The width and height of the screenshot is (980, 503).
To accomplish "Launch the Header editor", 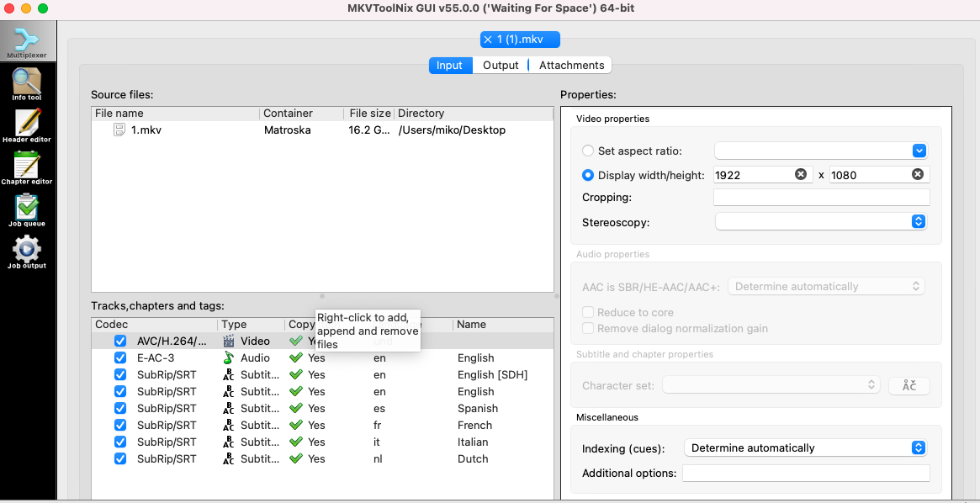I will tap(26, 125).
